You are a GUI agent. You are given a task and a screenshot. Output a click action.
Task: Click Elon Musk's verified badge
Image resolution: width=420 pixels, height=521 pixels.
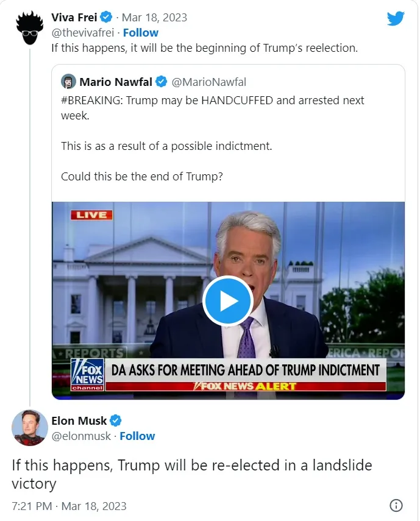[x=116, y=420]
